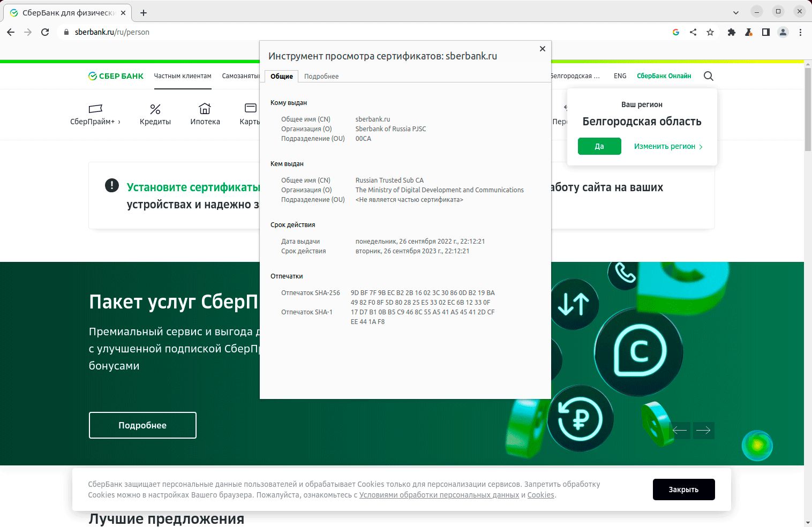
Task: Click the flask extension icon in toolbar
Action: tap(749, 32)
